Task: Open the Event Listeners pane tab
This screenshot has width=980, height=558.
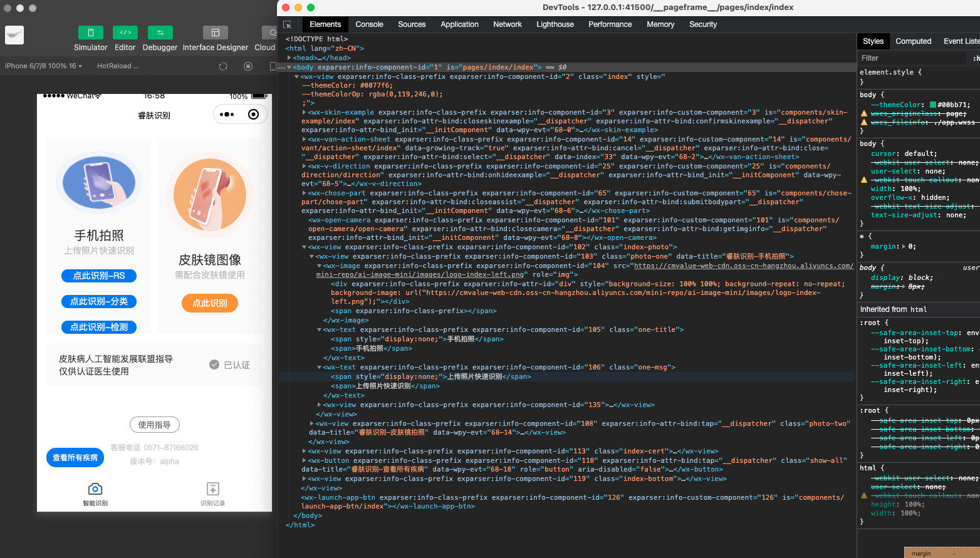Action: tap(961, 41)
